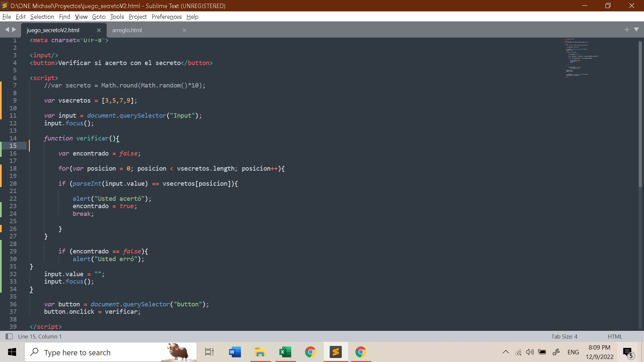Viewport: 644px width, 362px height.
Task: Open first Chrome icon on taskbar
Action: tap(310, 352)
